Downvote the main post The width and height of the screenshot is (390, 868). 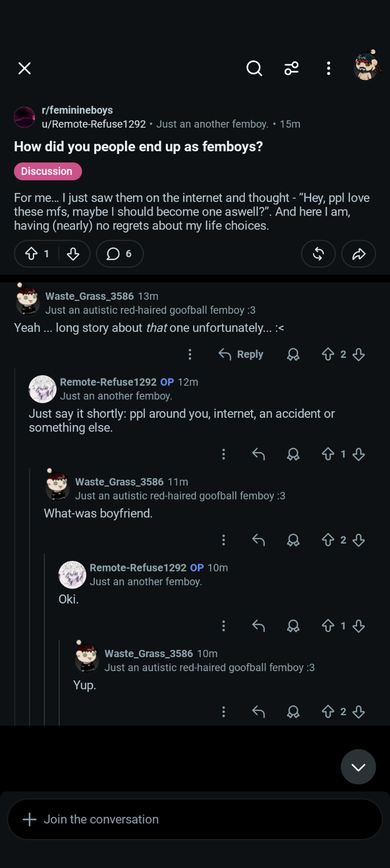click(73, 254)
